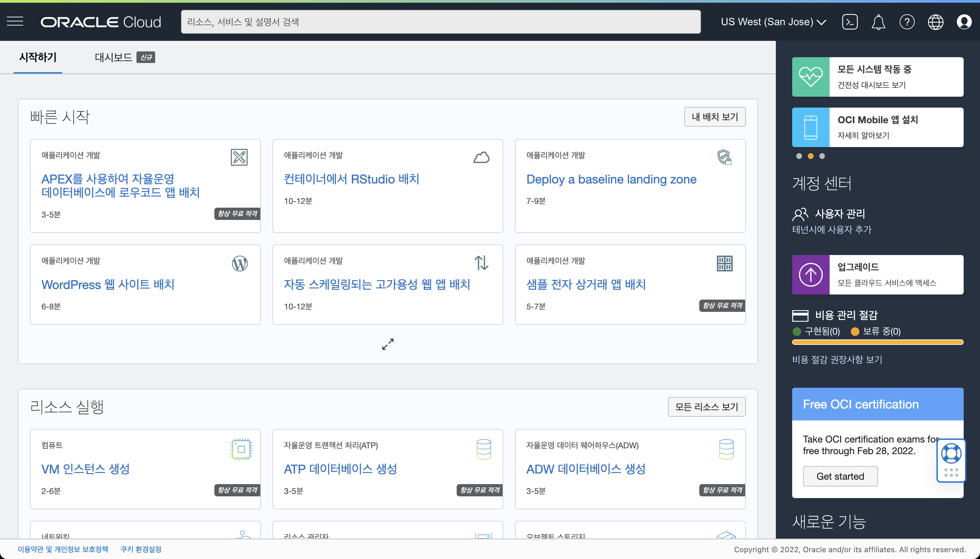Switch to the 대시보드 tab
This screenshot has height=559, width=980.
[x=113, y=58]
